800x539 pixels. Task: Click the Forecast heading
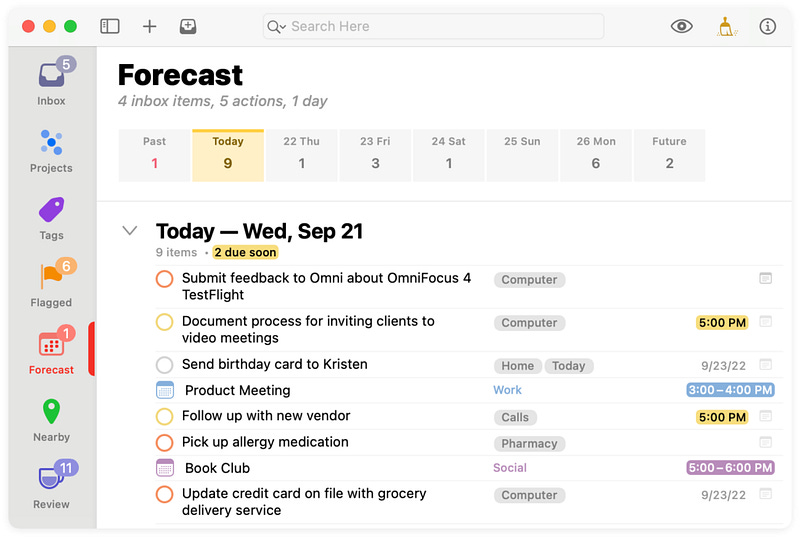[x=180, y=75]
